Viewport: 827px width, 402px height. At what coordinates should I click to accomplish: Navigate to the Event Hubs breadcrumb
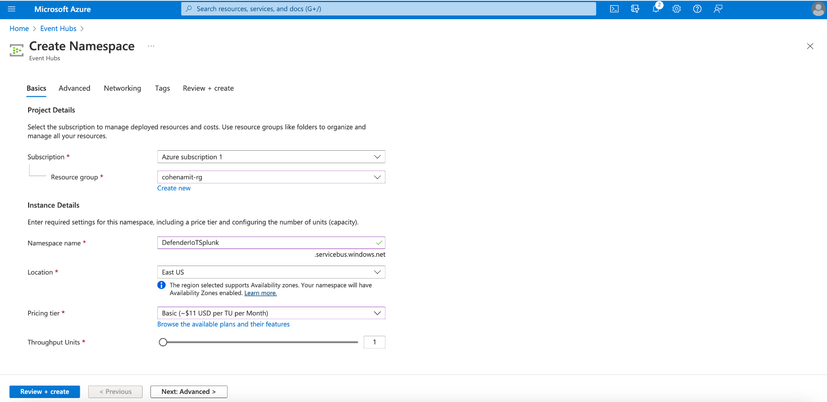pyautogui.click(x=58, y=28)
